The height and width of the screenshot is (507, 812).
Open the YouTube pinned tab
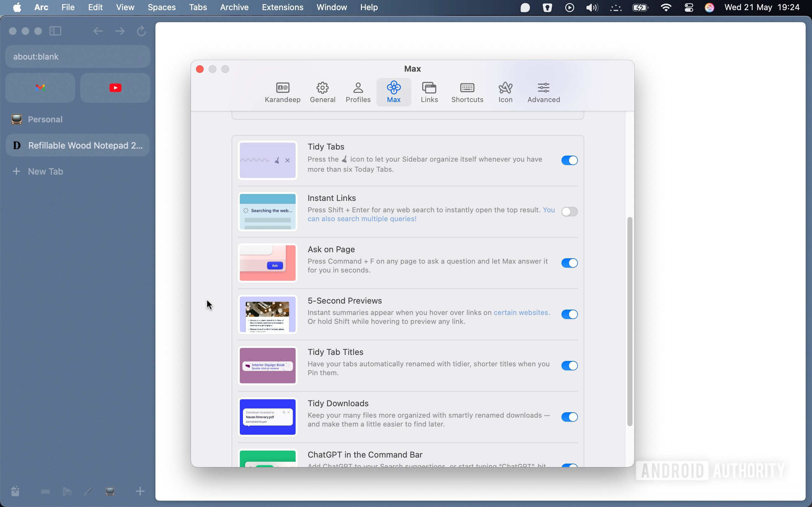point(115,87)
